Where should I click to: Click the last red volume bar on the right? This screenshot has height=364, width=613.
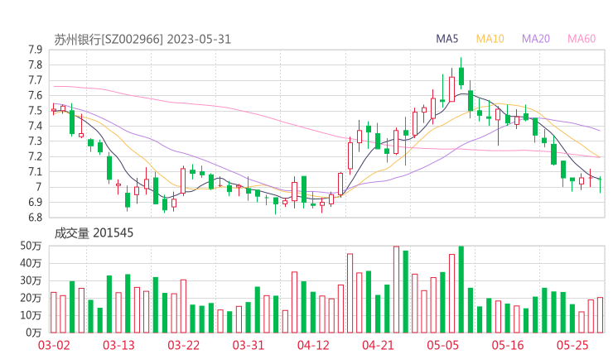pos(600,315)
